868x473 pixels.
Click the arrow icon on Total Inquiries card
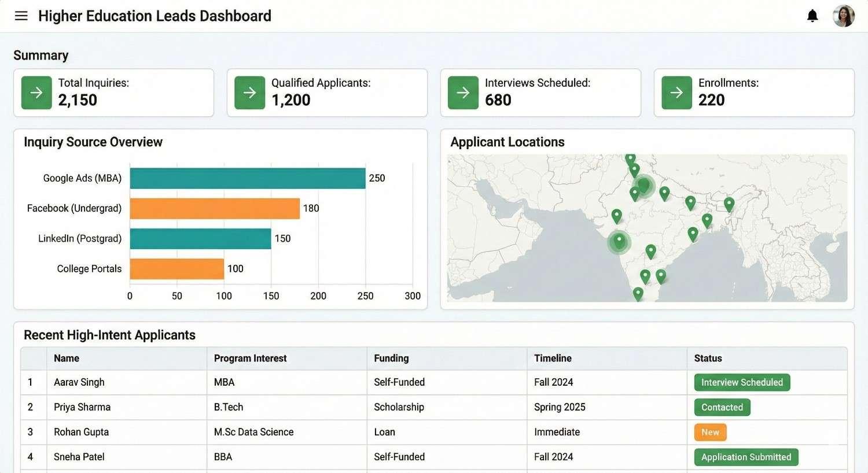pyautogui.click(x=36, y=92)
